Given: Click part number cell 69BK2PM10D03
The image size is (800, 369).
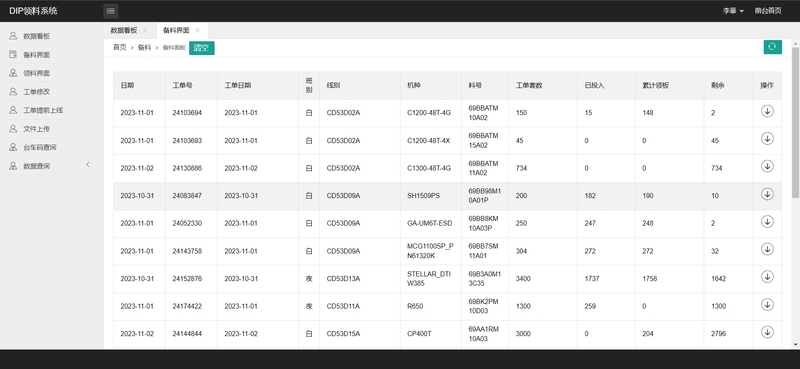Looking at the screenshot, I should [484, 307].
